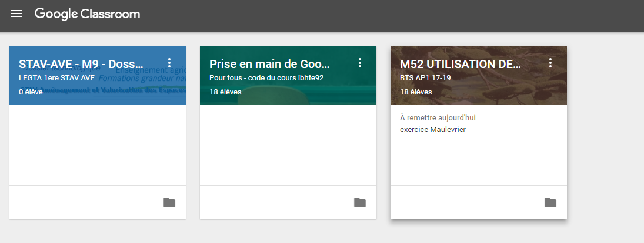Click Pour tous - code du cours ibhfe92

(x=266, y=78)
